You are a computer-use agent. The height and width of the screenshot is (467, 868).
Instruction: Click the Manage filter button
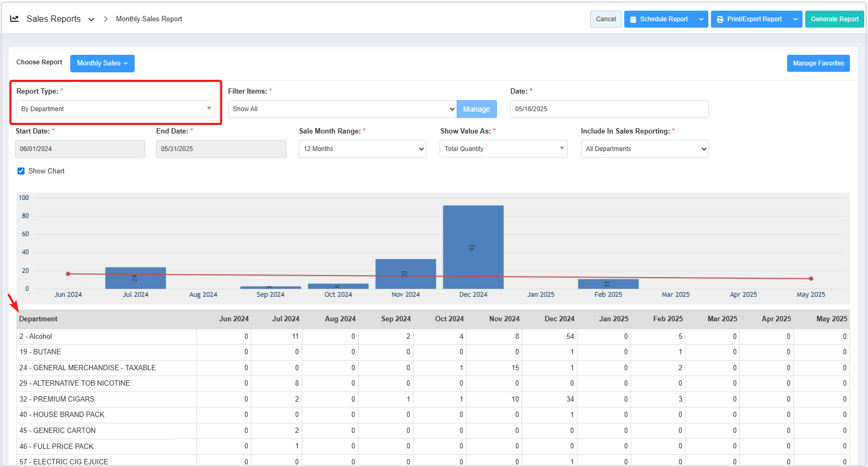point(476,109)
